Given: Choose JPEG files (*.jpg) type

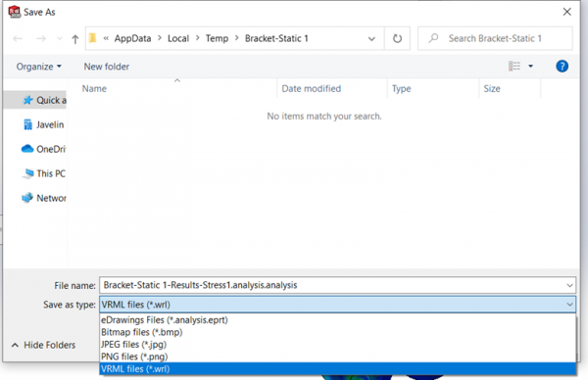Looking at the screenshot, I should pos(337,345).
